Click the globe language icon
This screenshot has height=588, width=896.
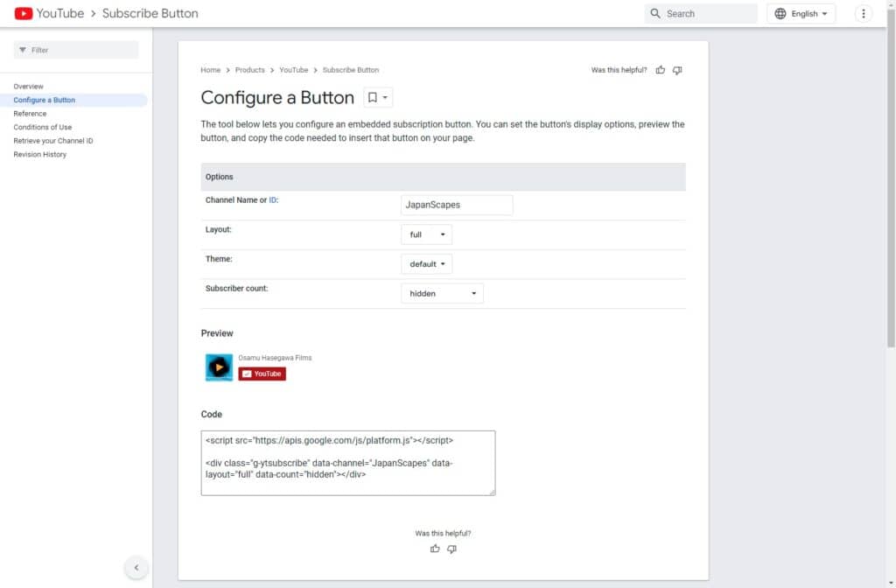tap(780, 14)
